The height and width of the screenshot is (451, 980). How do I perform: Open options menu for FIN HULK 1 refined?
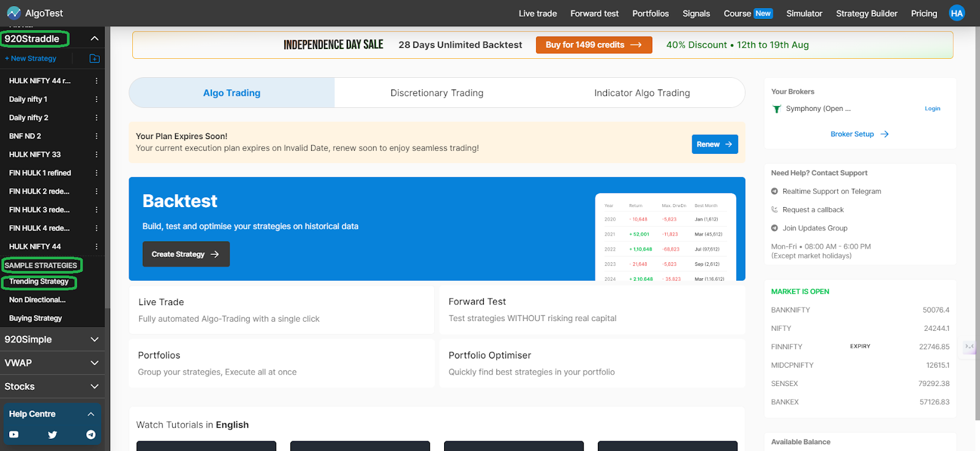coord(96,173)
